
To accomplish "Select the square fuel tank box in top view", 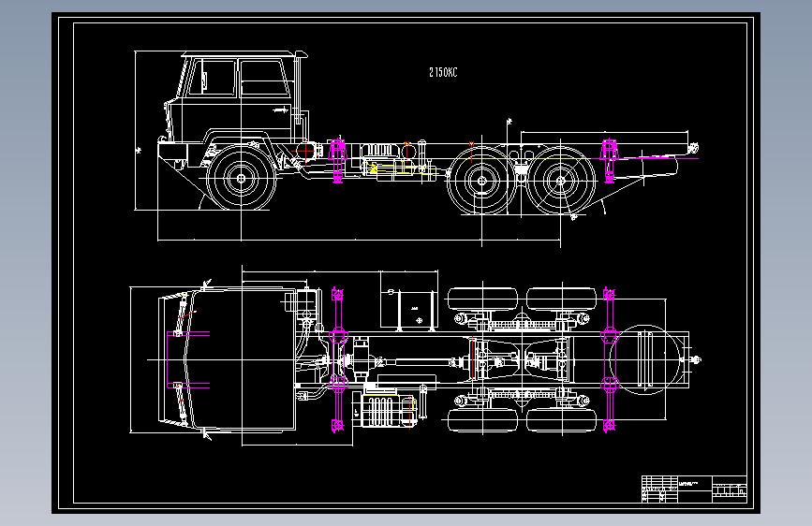I will pyautogui.click(x=409, y=309).
